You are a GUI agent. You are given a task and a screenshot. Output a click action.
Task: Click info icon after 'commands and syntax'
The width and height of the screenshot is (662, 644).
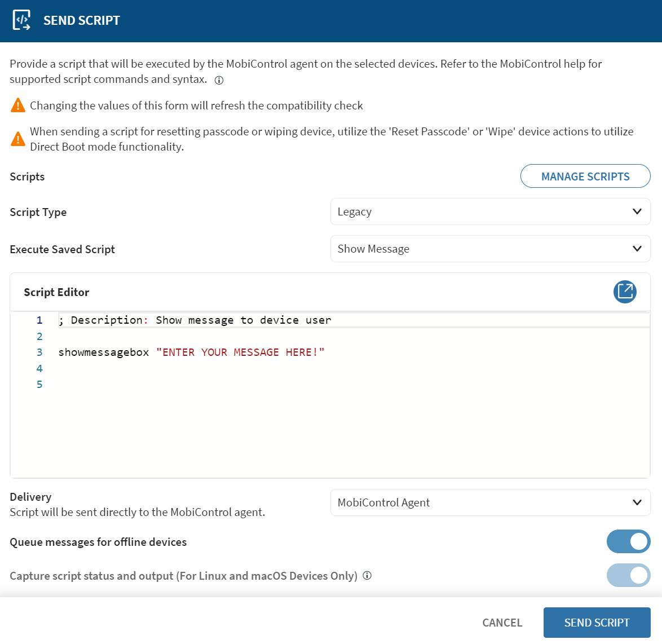(219, 80)
